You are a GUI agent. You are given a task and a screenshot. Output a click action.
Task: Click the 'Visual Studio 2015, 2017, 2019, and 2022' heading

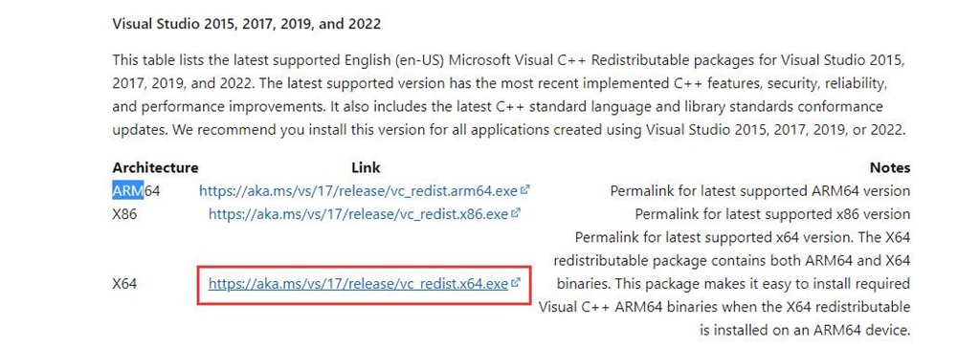[x=246, y=24]
